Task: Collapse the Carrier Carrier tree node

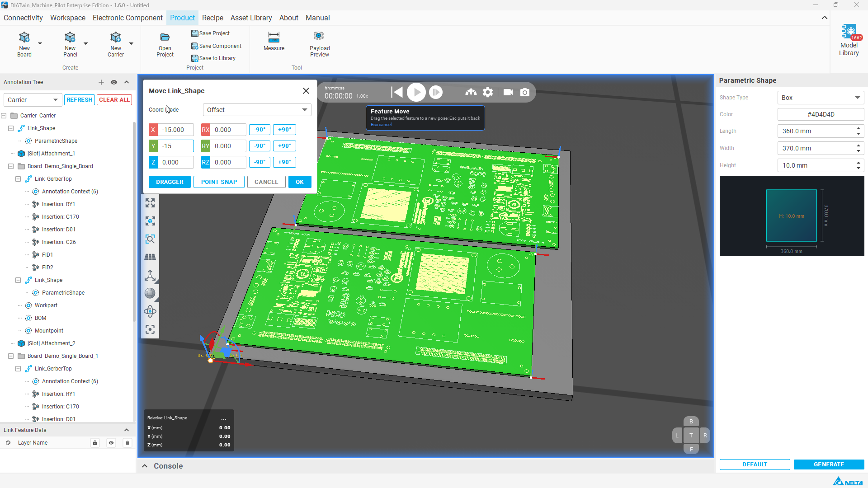Action: 4,116
